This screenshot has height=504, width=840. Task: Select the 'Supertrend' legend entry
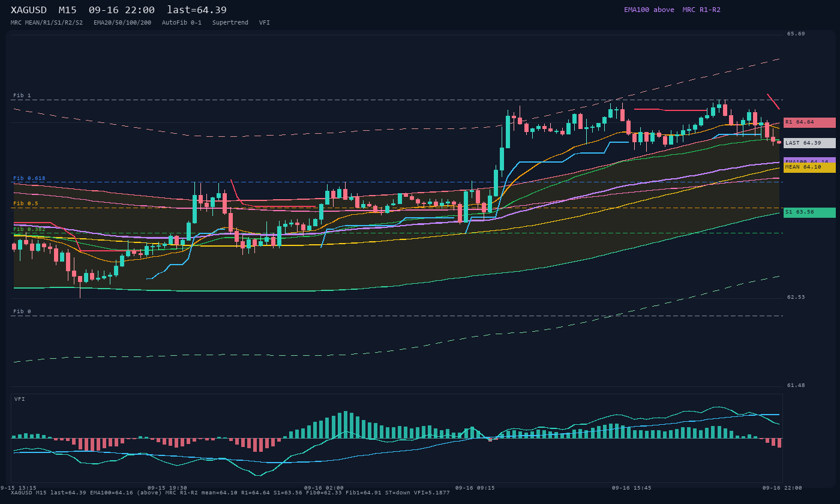(230, 23)
